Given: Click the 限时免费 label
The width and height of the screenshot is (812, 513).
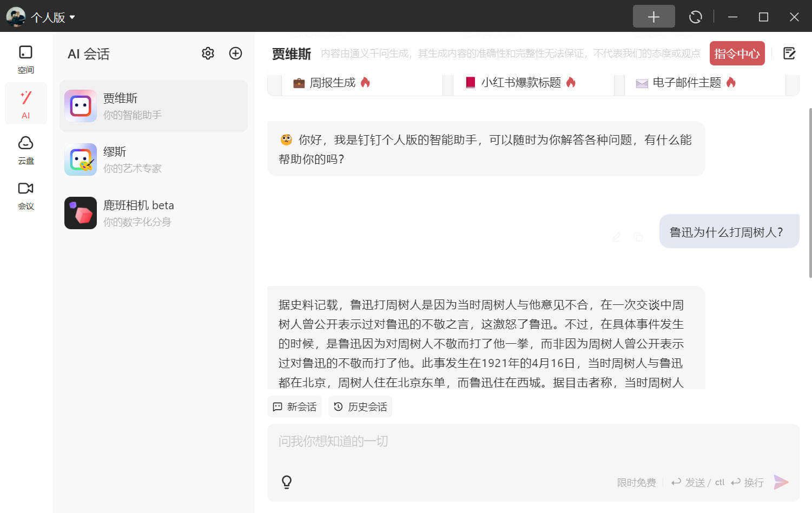Looking at the screenshot, I should (x=636, y=482).
